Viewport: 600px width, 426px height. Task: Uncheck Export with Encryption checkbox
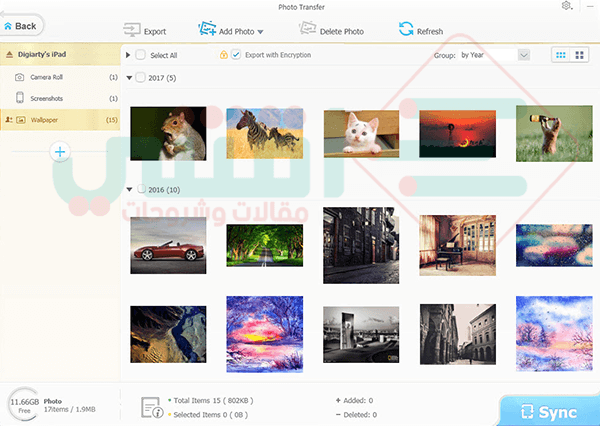point(236,55)
